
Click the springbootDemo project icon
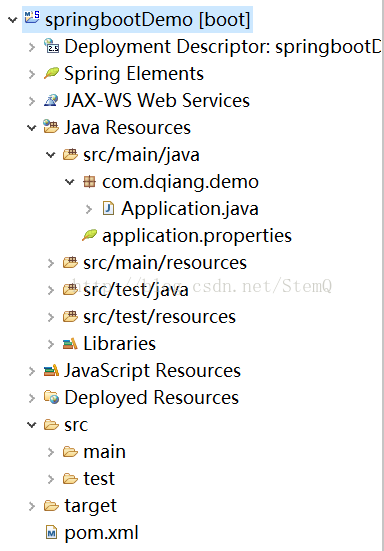[32, 18]
